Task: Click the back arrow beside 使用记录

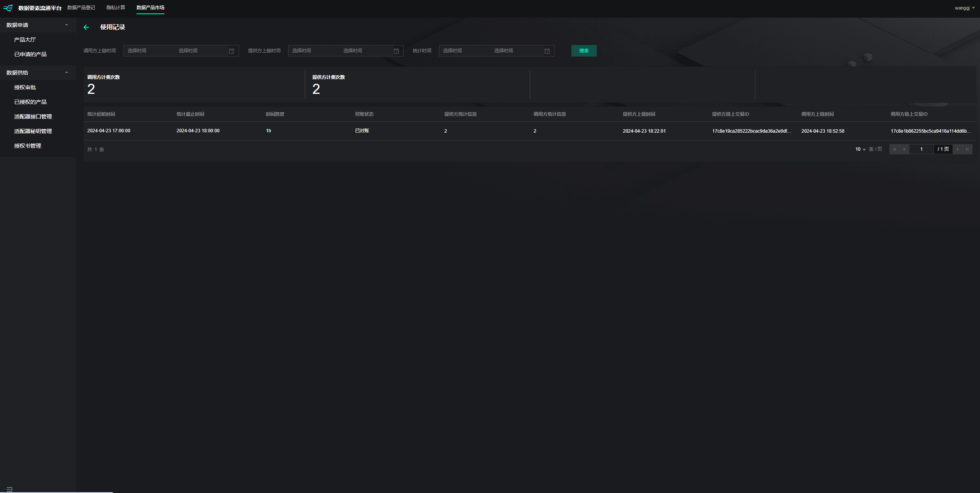Action: (86, 27)
